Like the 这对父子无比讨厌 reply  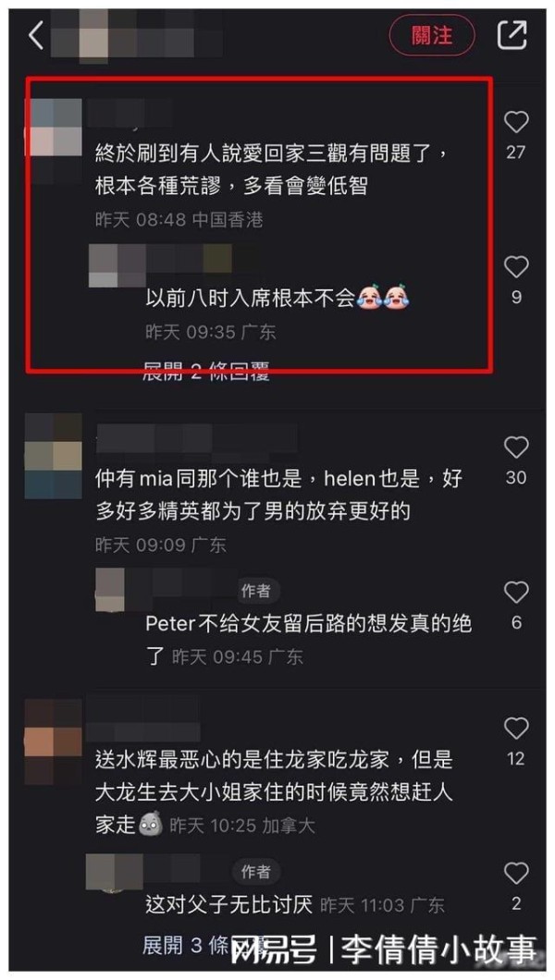pos(516,873)
